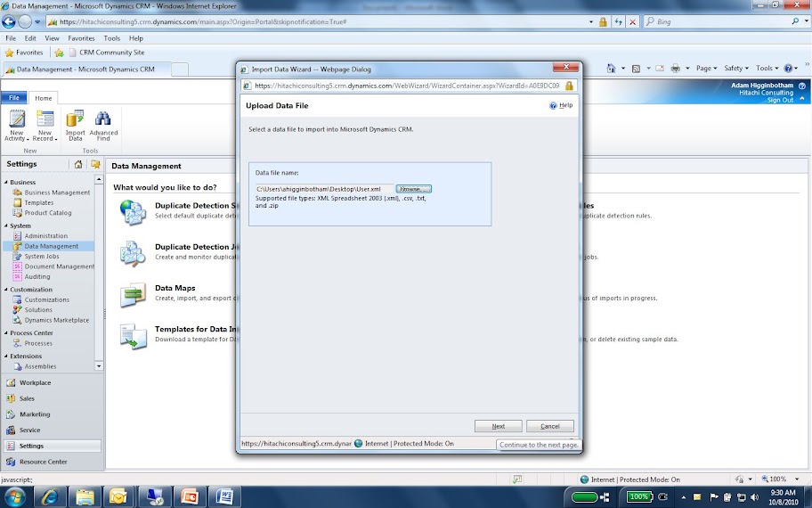Open the Tools dropdown in IE toolbar

click(767, 69)
